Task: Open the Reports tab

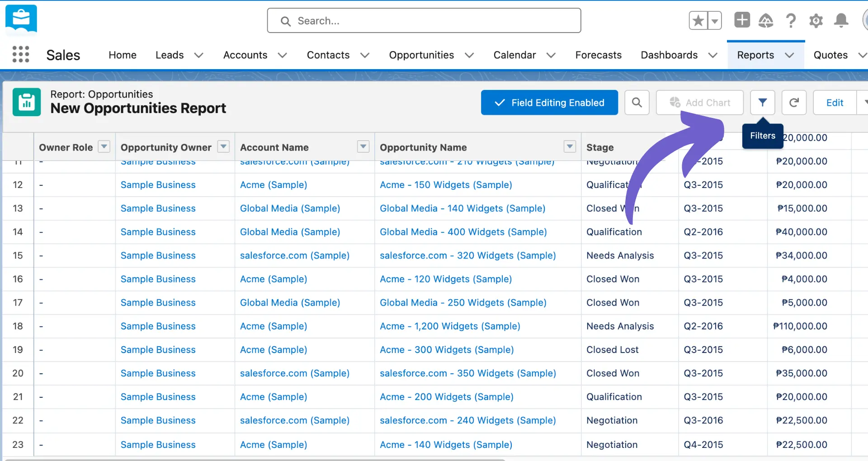Action: click(755, 55)
